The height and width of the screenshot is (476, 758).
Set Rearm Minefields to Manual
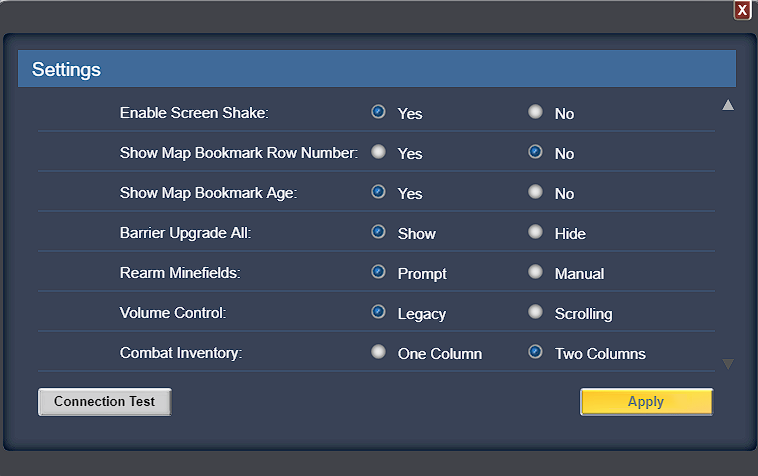(x=535, y=272)
